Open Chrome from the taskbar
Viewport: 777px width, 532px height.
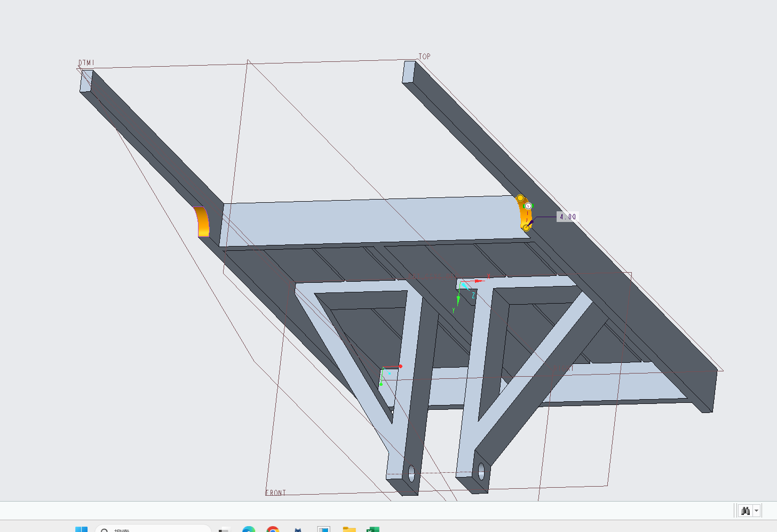(273, 529)
